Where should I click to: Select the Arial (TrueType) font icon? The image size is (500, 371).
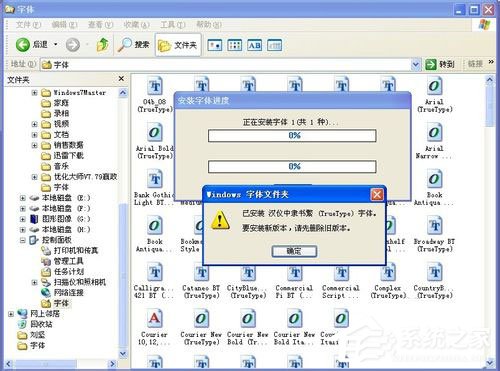click(435, 86)
